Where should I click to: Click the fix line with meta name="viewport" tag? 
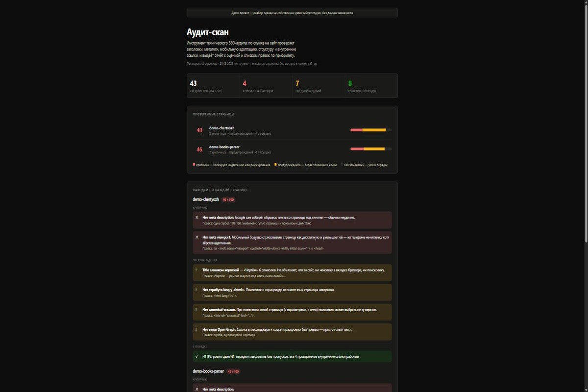(263, 248)
